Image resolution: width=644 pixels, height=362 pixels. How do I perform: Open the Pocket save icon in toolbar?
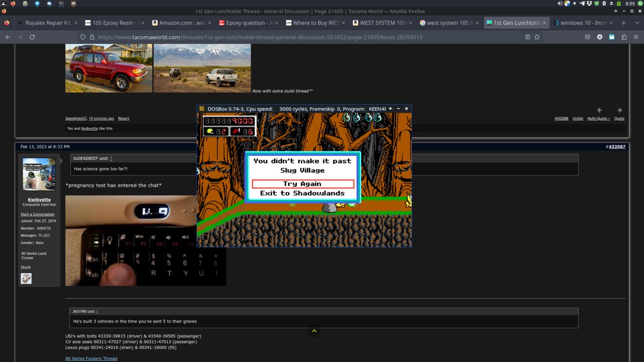click(587, 37)
